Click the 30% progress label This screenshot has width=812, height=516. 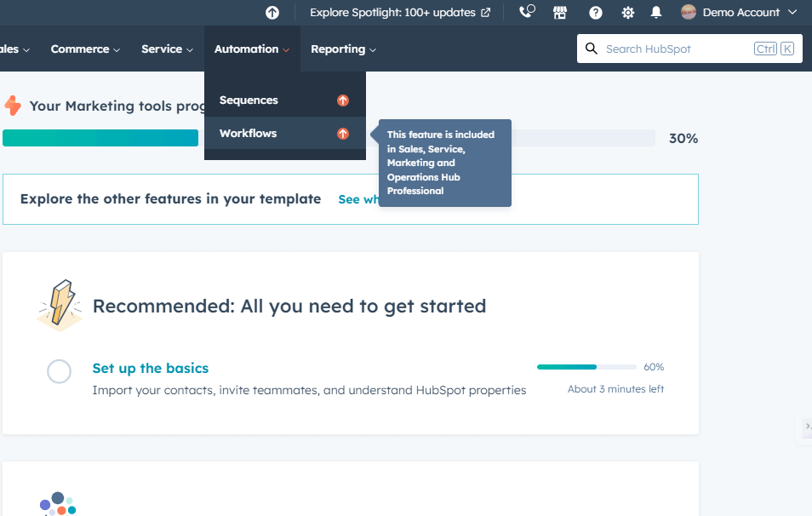(683, 139)
